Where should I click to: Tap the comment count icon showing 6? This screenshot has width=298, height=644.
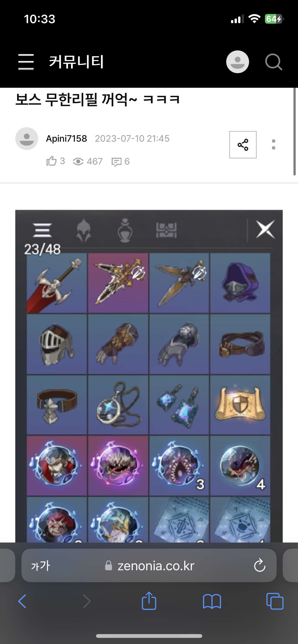pos(117,162)
